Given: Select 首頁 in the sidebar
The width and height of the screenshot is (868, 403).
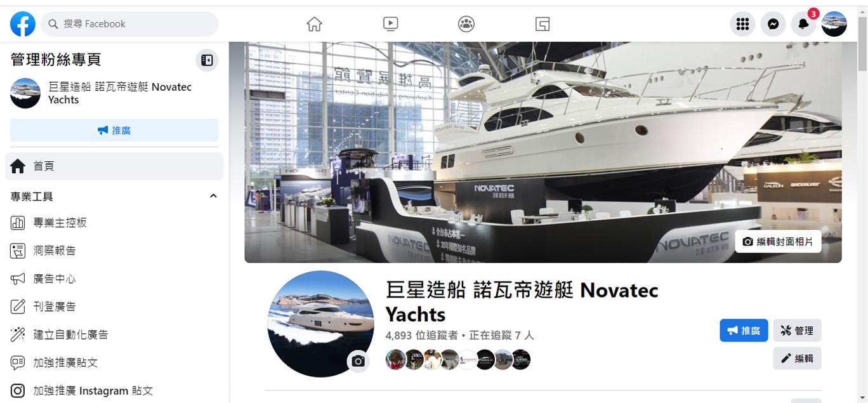Looking at the screenshot, I should coord(114,166).
